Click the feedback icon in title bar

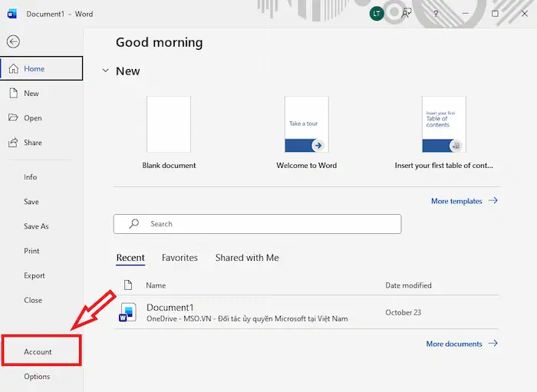406,14
